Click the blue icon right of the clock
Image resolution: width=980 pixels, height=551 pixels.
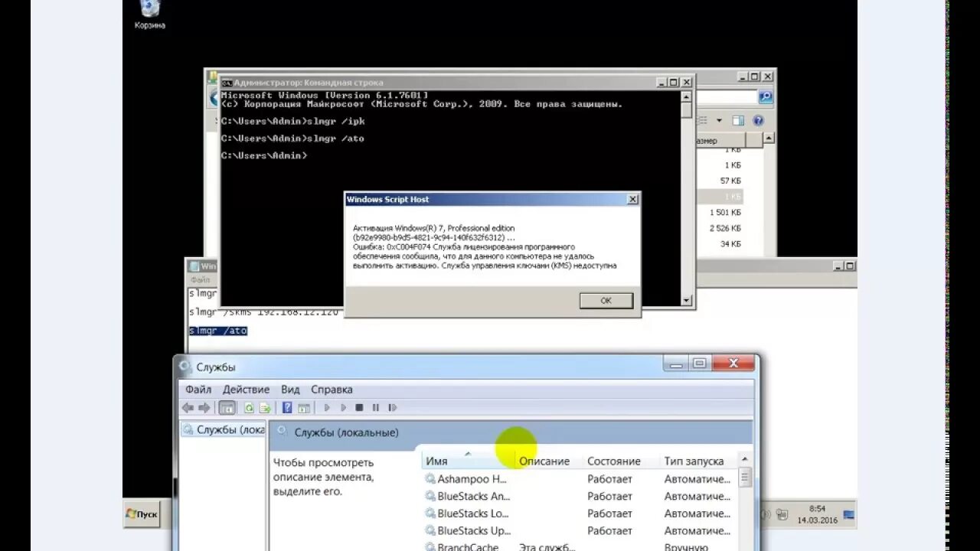(x=848, y=514)
